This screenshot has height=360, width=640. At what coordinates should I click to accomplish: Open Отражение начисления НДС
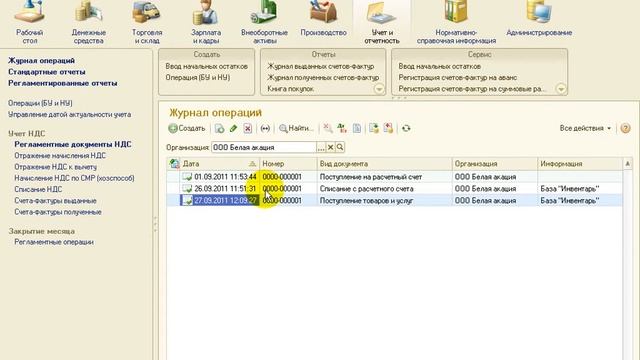[x=60, y=156]
